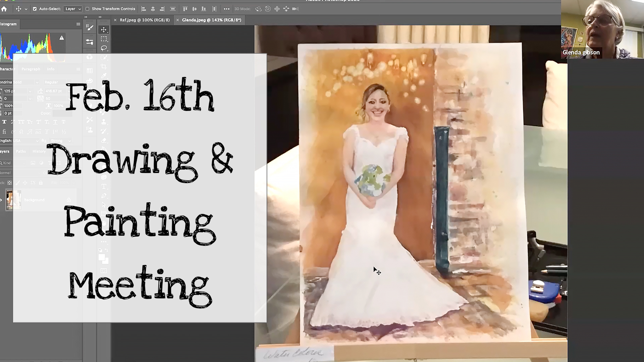
Task: Click the tracking value field showing 50
Action: click(55, 99)
